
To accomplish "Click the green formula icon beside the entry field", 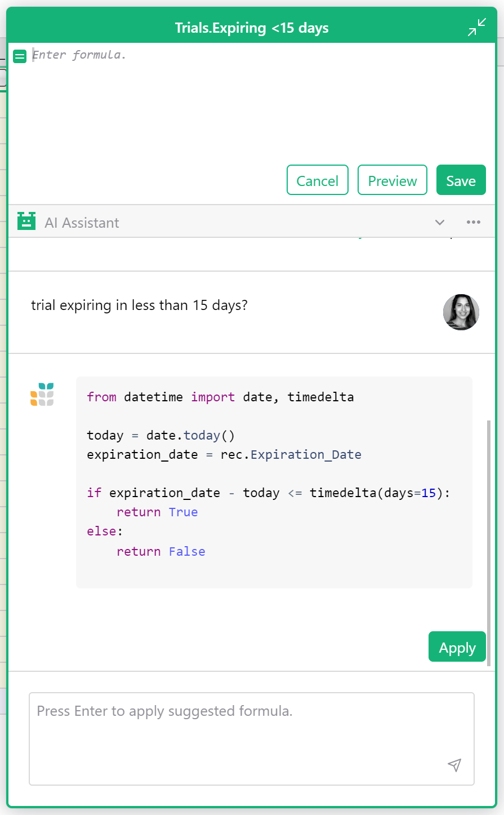I will [20, 56].
